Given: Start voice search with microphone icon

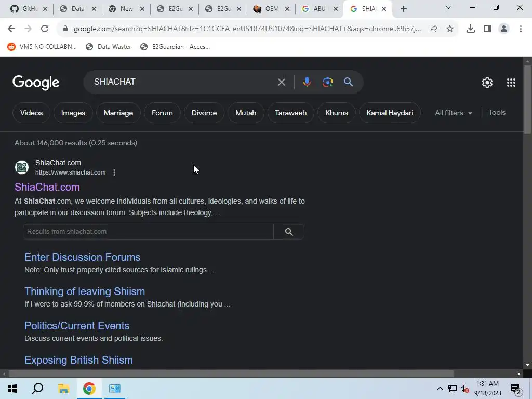Looking at the screenshot, I should pos(307,82).
